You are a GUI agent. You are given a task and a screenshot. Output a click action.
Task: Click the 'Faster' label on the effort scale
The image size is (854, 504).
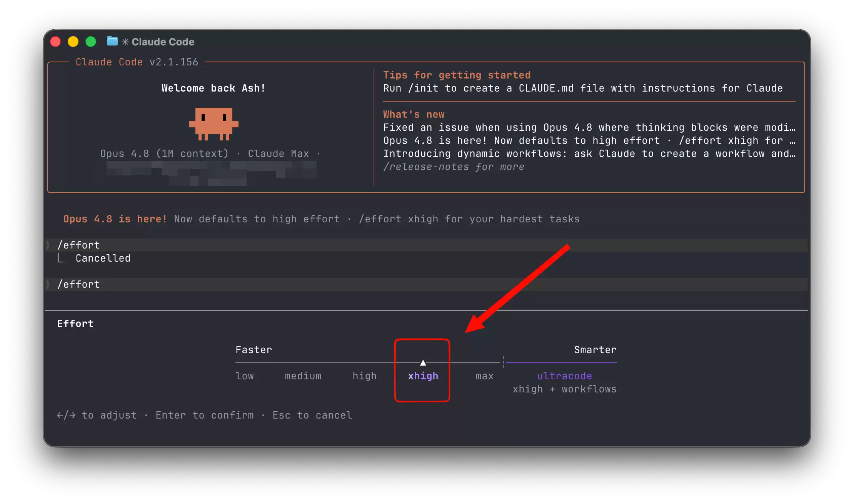click(254, 350)
